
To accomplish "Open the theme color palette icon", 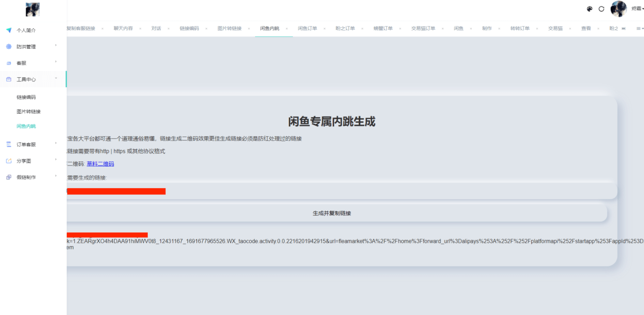I will [590, 9].
